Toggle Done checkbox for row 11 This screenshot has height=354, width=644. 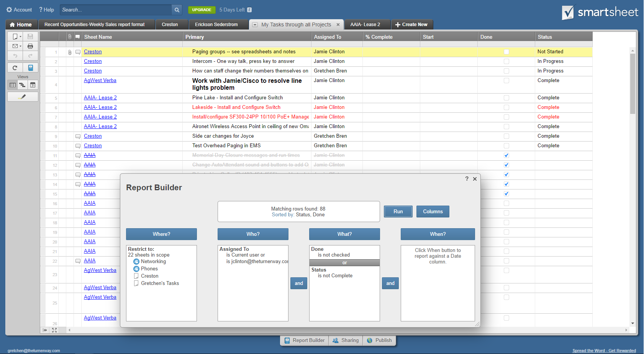[506, 155]
